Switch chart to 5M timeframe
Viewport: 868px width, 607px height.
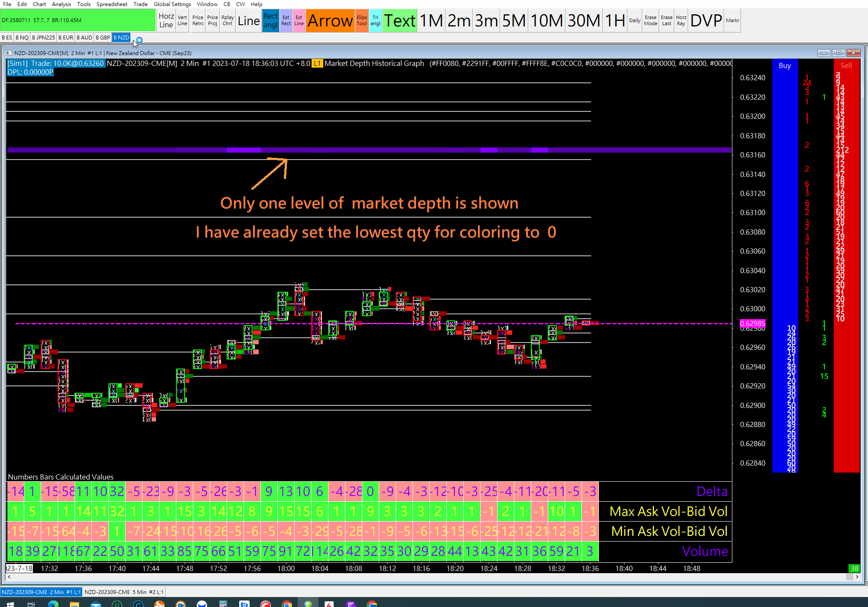[x=514, y=20]
